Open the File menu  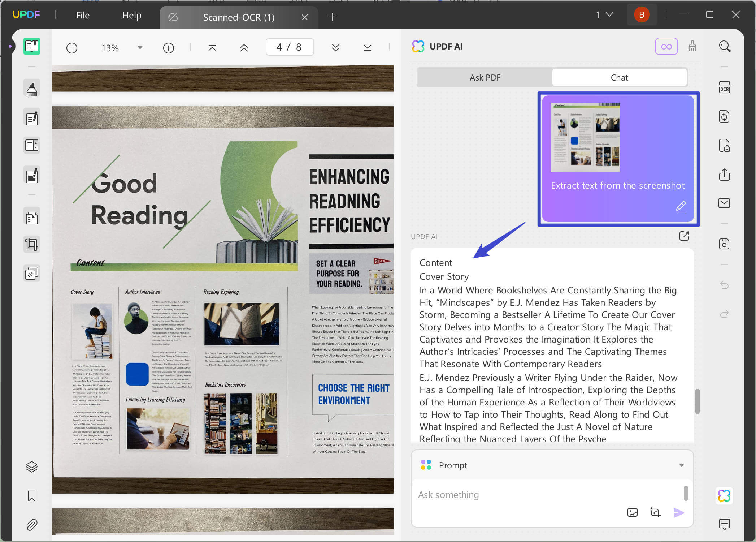pos(83,15)
